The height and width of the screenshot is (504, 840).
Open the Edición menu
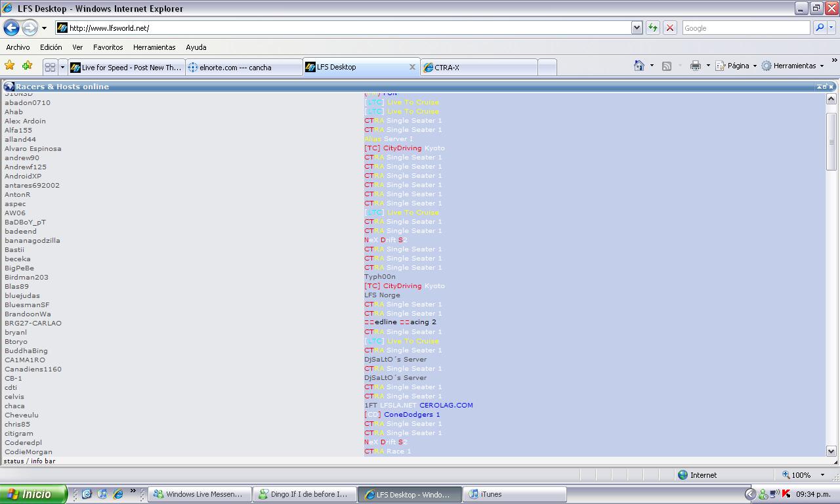click(x=51, y=47)
